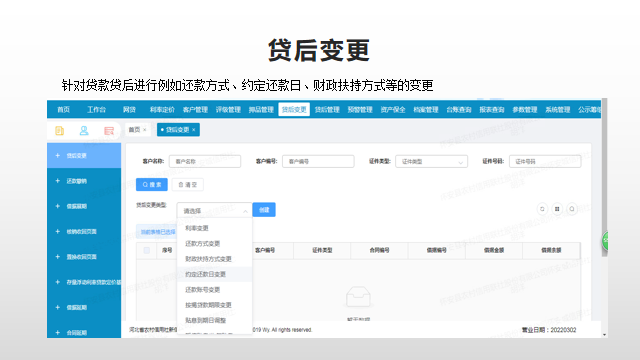Choose 财政扶持方式变更 from dropdown list
This screenshot has height=360, width=640.
(215, 259)
